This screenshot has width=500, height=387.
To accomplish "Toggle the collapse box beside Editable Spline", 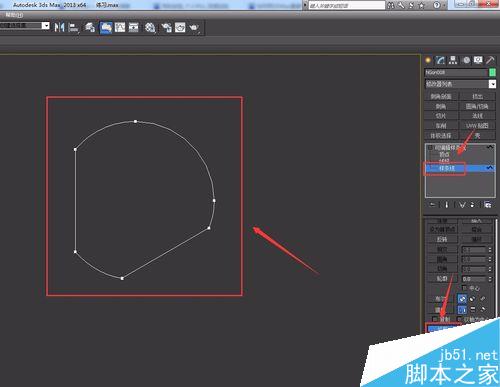I will 430,147.
